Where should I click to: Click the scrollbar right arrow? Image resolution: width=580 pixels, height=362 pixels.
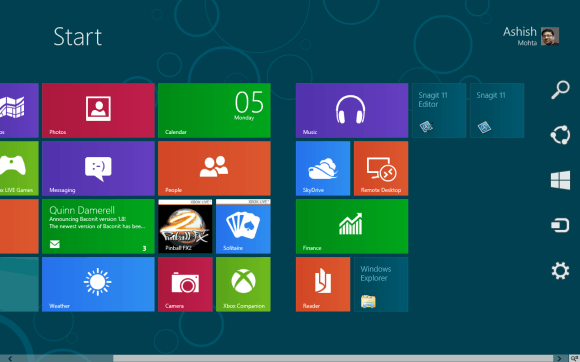[x=559, y=359]
